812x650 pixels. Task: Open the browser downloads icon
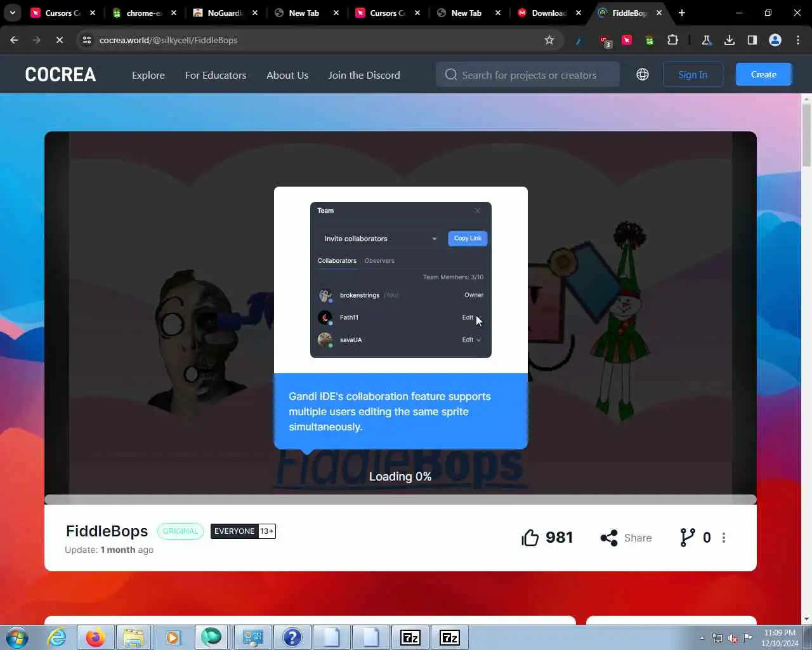730,40
